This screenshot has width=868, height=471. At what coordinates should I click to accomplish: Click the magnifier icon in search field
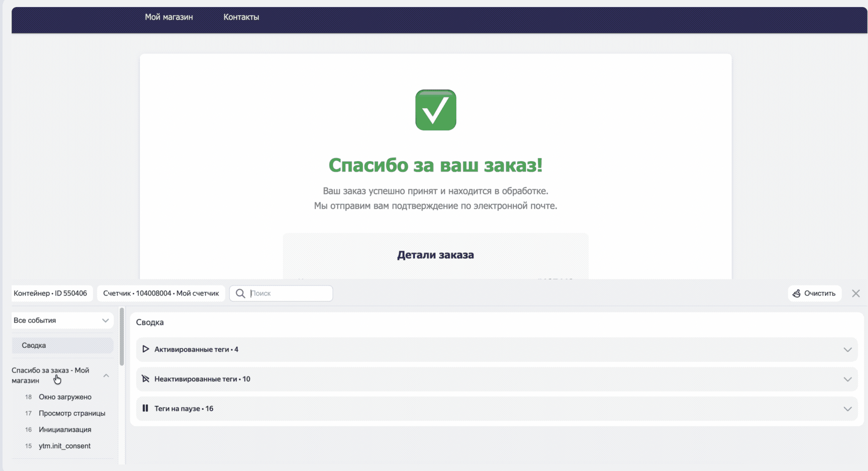(x=240, y=294)
